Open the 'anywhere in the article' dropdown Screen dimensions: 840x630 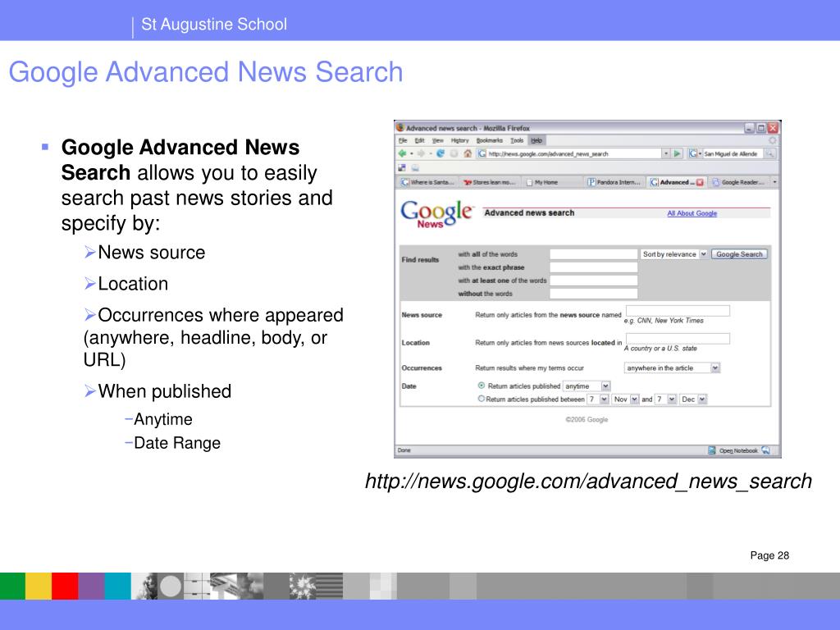pos(672,368)
